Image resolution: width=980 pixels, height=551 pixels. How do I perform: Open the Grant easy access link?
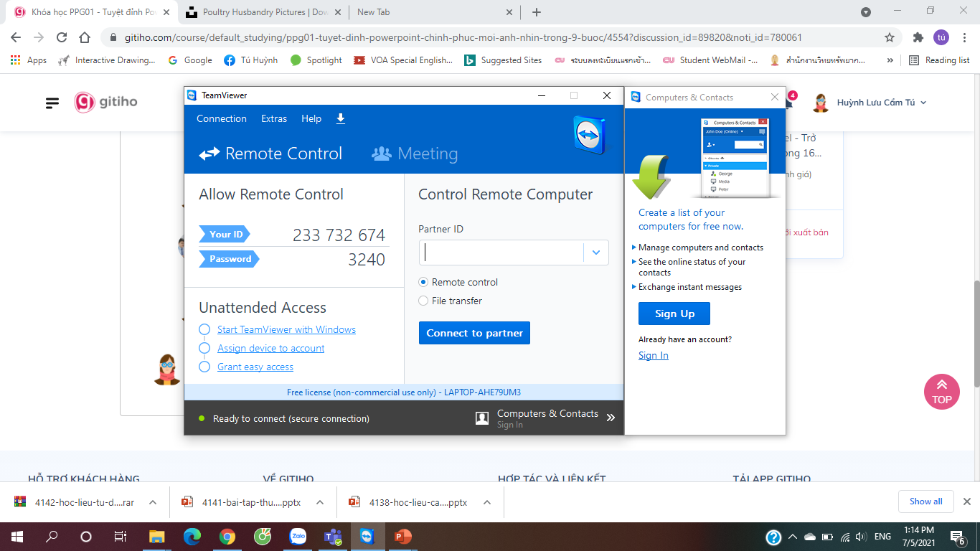(x=255, y=367)
